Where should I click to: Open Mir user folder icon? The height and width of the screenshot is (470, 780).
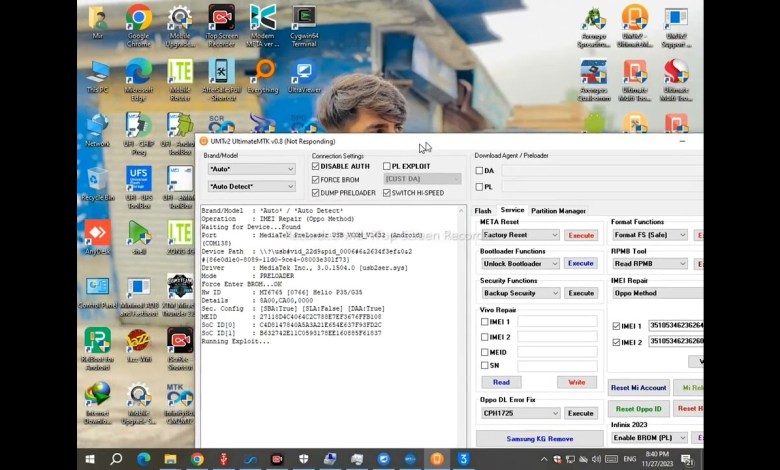pyautogui.click(x=98, y=22)
